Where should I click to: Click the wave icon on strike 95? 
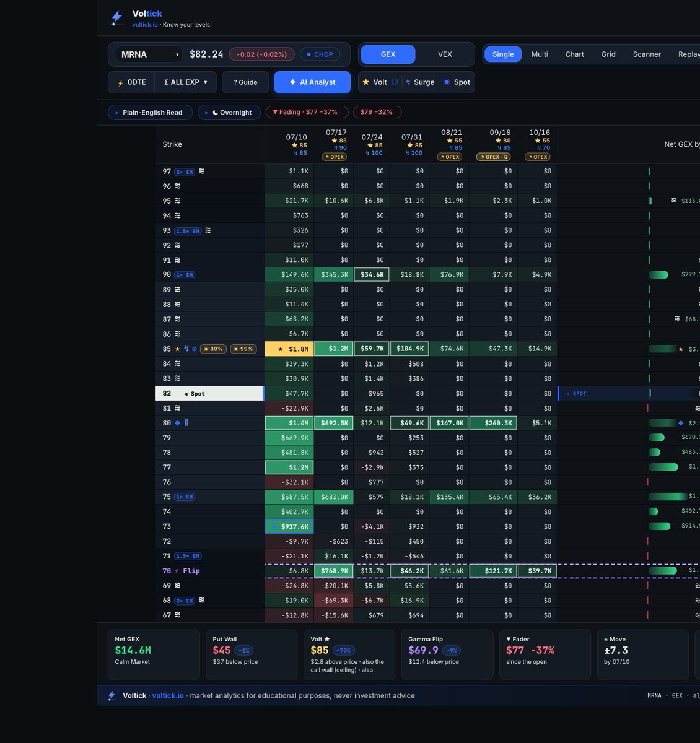(177, 201)
